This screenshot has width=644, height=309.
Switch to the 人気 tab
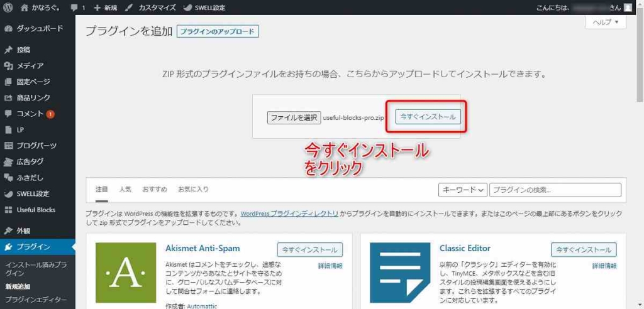point(125,189)
